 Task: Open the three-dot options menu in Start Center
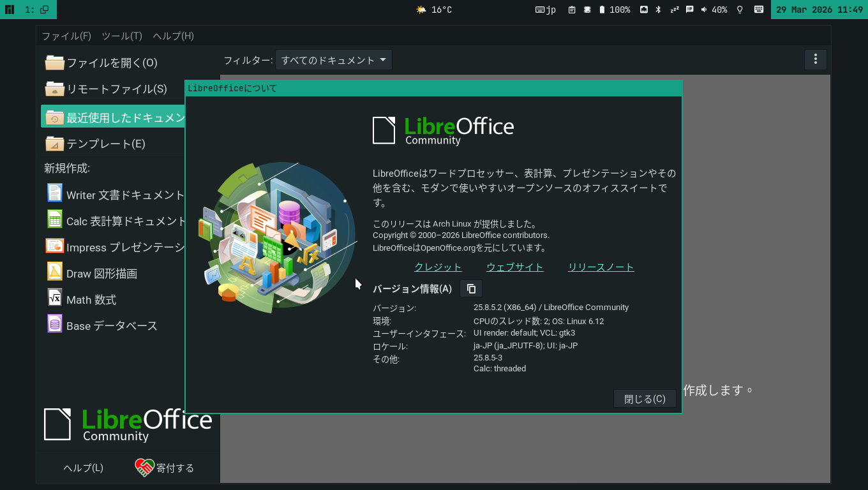click(x=816, y=59)
